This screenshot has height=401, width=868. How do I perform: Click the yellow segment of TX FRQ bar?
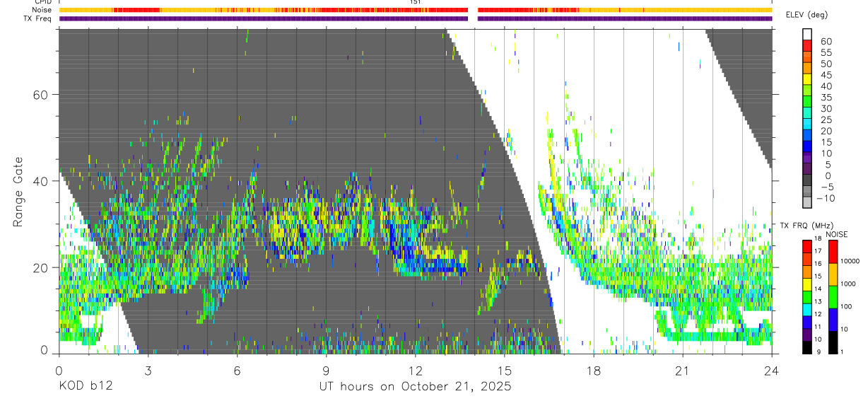click(x=807, y=283)
